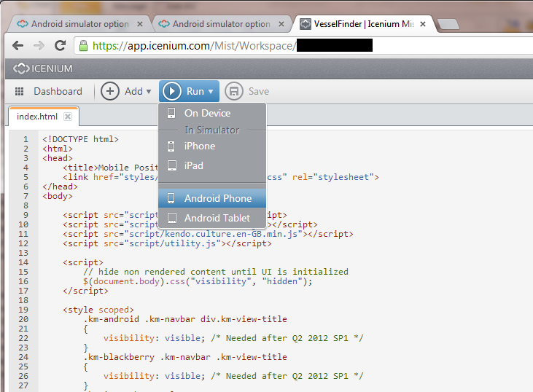
Task: Click the Icenium logo in header
Action: (x=21, y=68)
